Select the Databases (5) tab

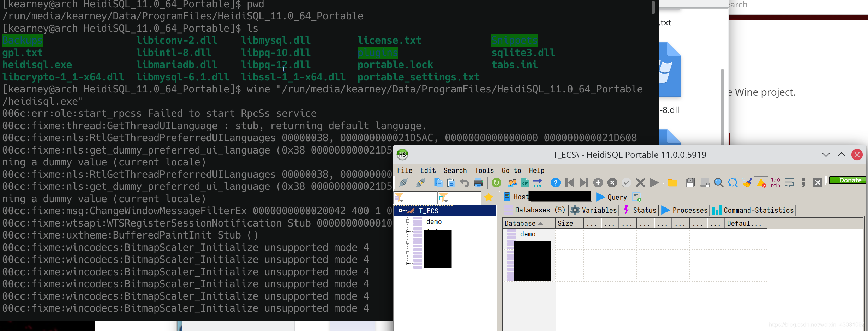pos(535,210)
